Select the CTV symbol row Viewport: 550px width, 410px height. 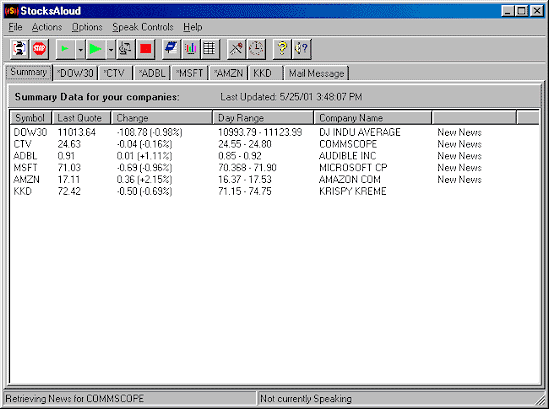point(22,144)
